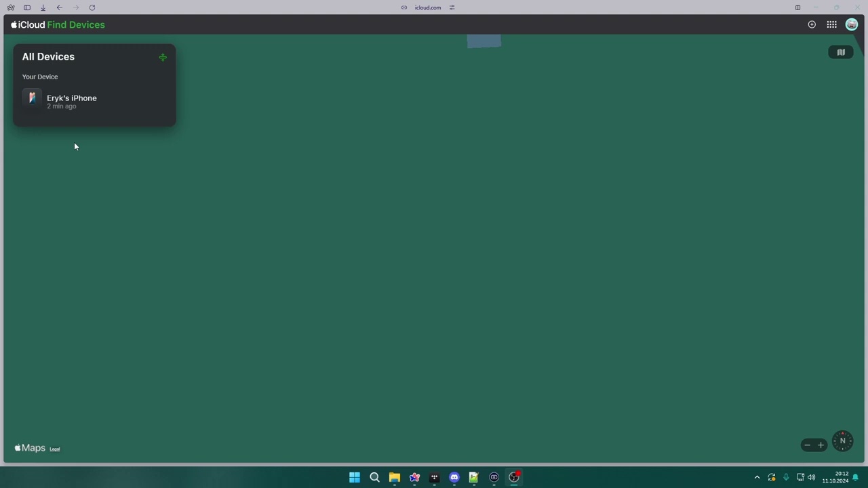The height and width of the screenshot is (488, 868).
Task: Open the iCloud account profile avatar
Action: pos(852,24)
